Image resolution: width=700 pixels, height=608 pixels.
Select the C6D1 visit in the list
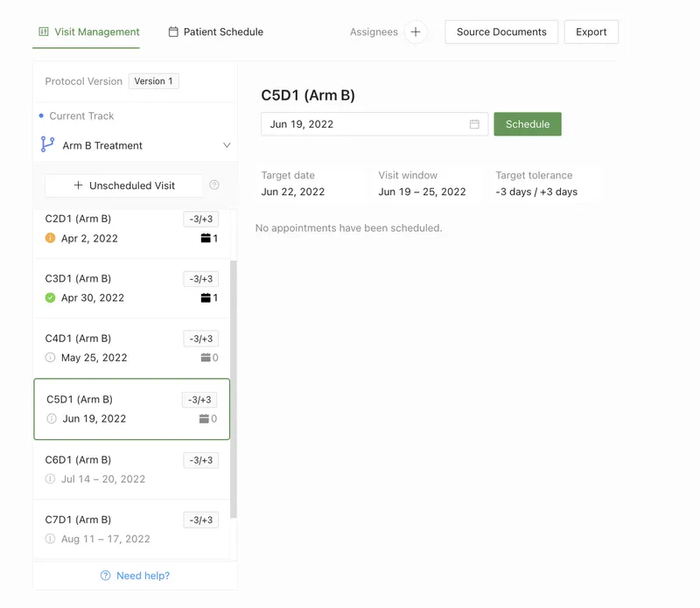(x=131, y=469)
